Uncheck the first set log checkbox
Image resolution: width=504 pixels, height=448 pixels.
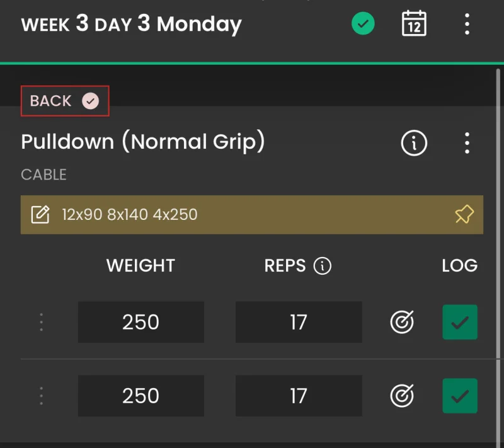click(460, 322)
